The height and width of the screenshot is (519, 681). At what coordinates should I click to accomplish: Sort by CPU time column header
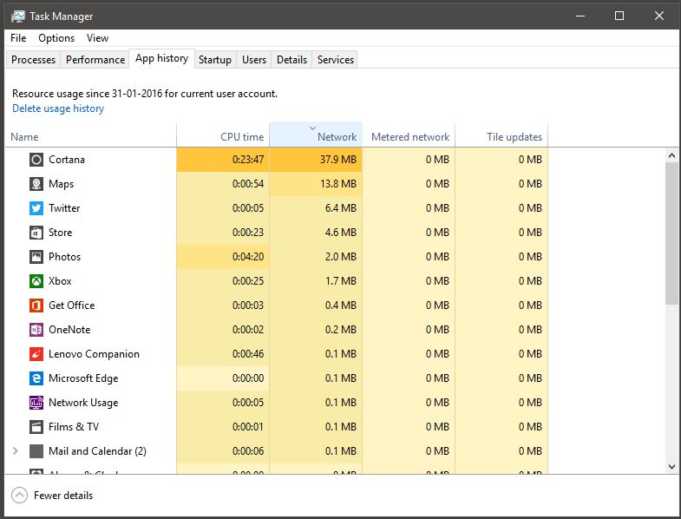[223, 135]
